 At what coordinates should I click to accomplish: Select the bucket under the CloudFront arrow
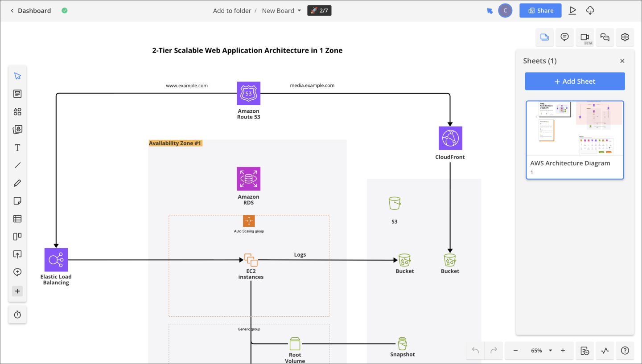pyautogui.click(x=450, y=260)
